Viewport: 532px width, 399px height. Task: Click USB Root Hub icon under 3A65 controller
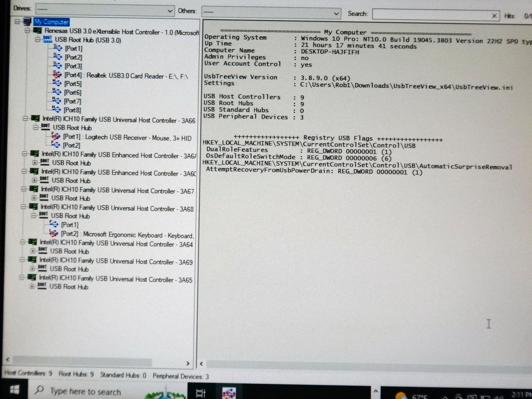click(42, 286)
